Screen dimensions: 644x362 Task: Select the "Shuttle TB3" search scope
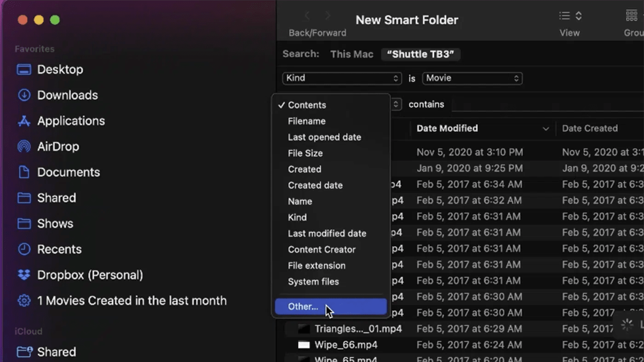[x=420, y=54]
